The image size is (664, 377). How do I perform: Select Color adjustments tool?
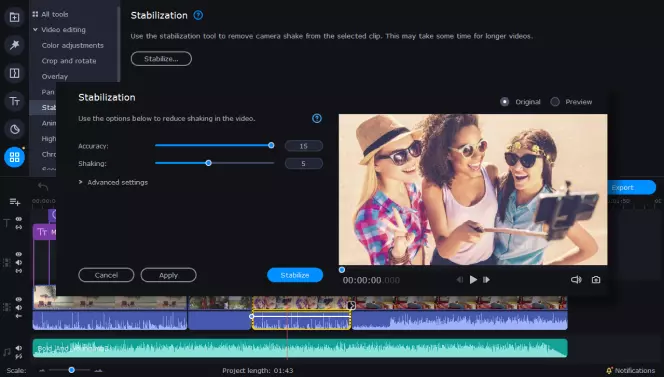72,45
